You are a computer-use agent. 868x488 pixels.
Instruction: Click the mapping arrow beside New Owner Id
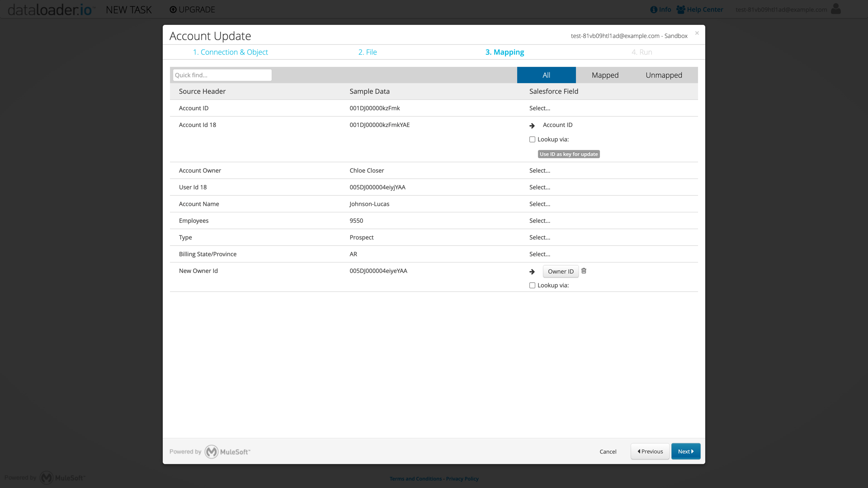tap(532, 272)
